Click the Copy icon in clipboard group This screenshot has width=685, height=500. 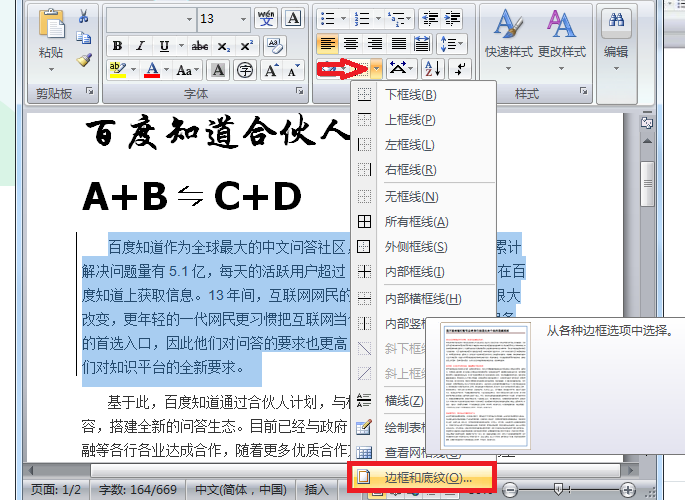pyautogui.click(x=83, y=38)
